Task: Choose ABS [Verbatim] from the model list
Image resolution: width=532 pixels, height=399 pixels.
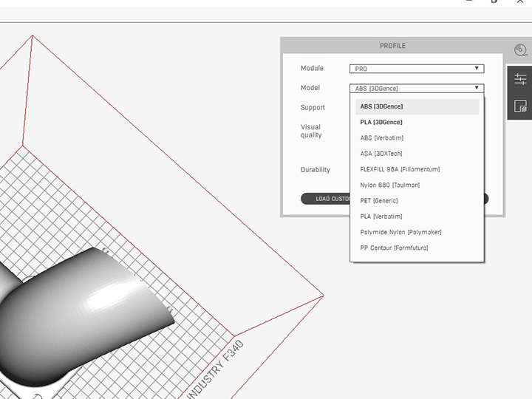Action: click(x=381, y=138)
